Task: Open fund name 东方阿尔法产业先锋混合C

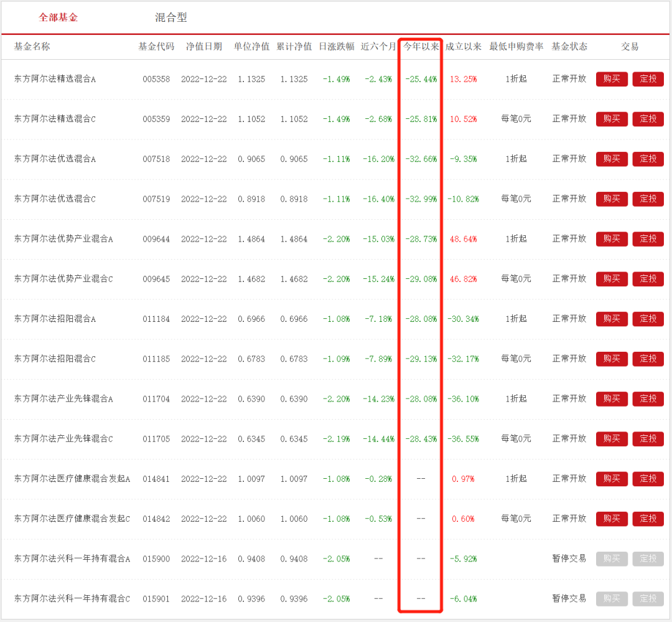Action: pyautogui.click(x=63, y=439)
